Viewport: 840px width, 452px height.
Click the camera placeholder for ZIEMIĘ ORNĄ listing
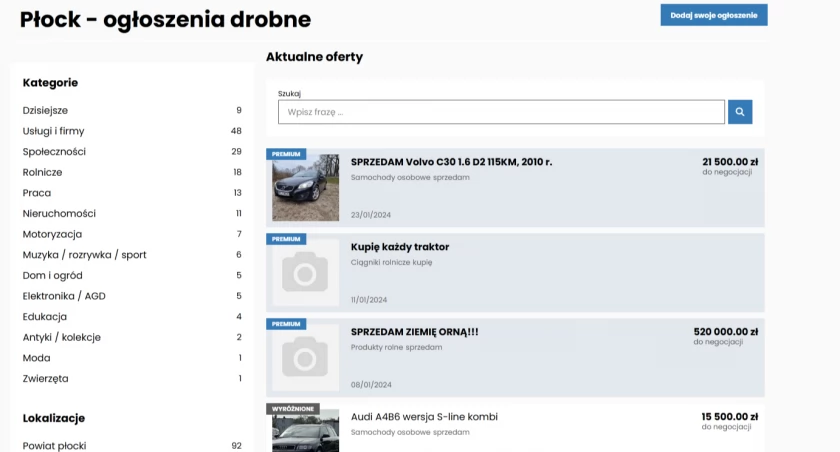tap(305, 358)
